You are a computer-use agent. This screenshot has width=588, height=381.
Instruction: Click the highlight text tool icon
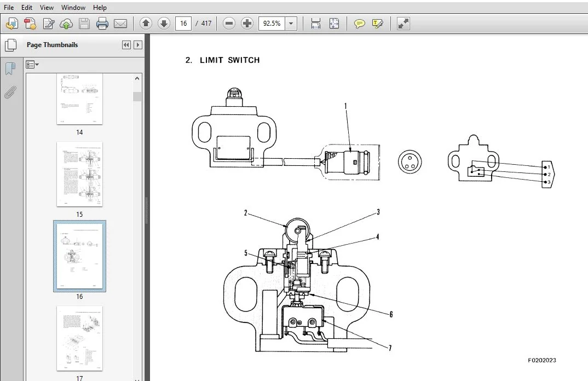tap(377, 24)
